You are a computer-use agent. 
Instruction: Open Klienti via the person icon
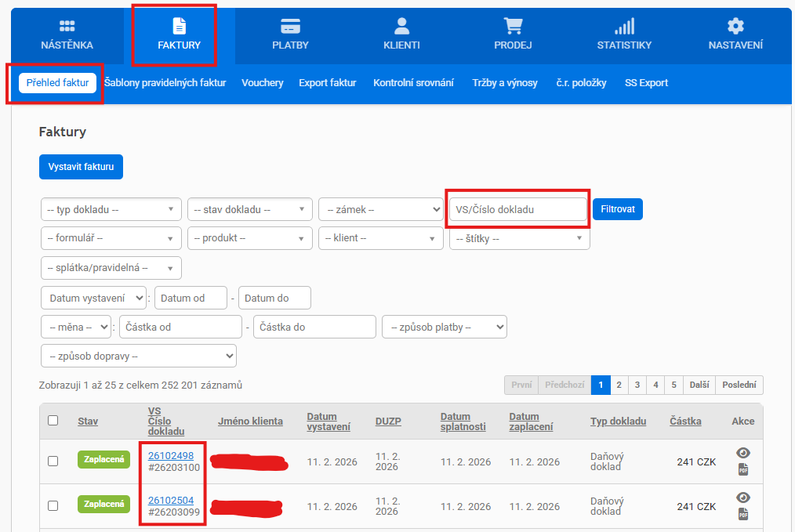(x=401, y=26)
